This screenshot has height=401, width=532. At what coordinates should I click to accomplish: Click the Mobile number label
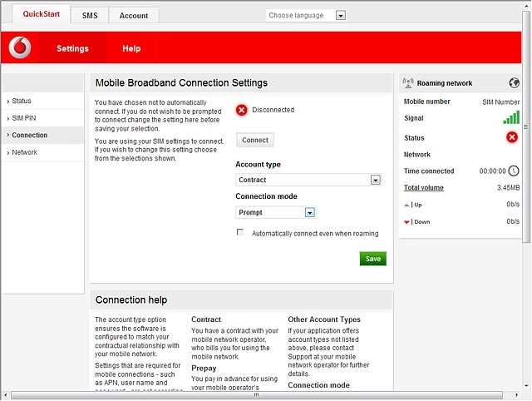(426, 101)
